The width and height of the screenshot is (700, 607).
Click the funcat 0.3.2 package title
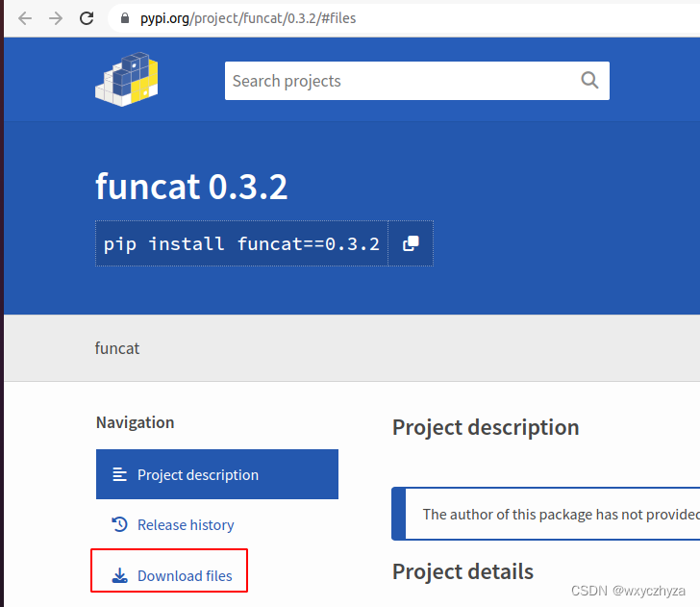[191, 187]
